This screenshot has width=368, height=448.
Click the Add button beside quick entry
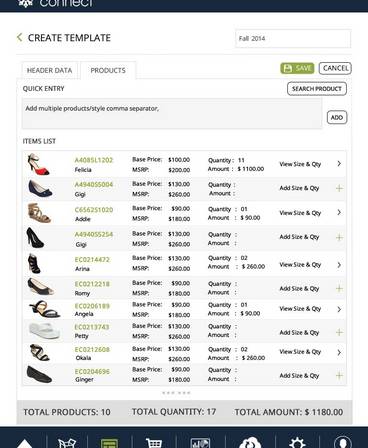(x=337, y=117)
